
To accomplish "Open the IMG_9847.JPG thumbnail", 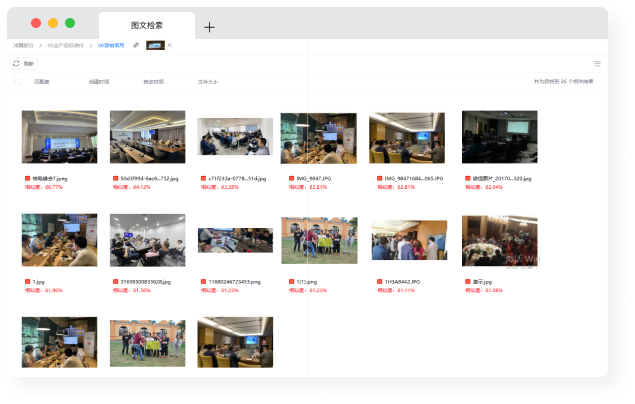I will point(319,138).
